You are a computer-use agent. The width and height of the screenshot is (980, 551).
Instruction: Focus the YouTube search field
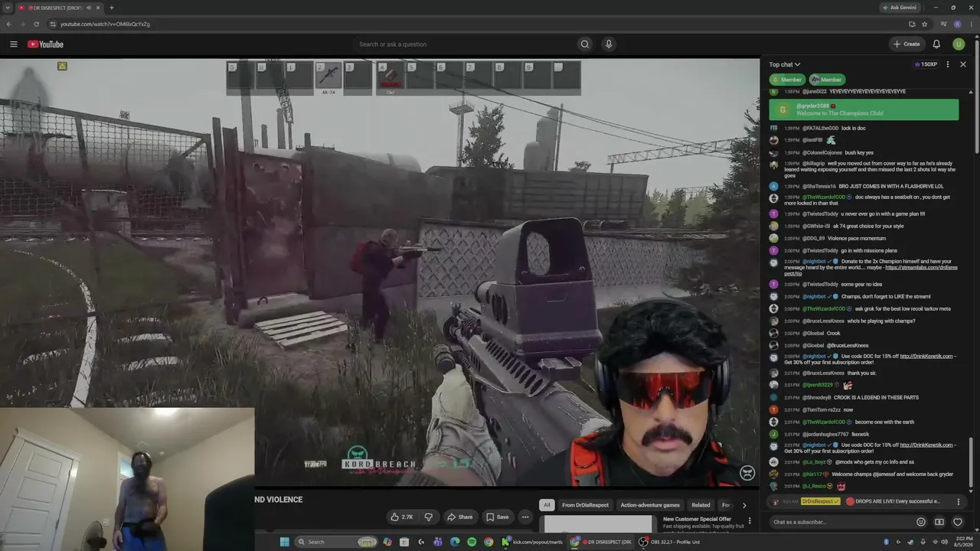tap(463, 44)
